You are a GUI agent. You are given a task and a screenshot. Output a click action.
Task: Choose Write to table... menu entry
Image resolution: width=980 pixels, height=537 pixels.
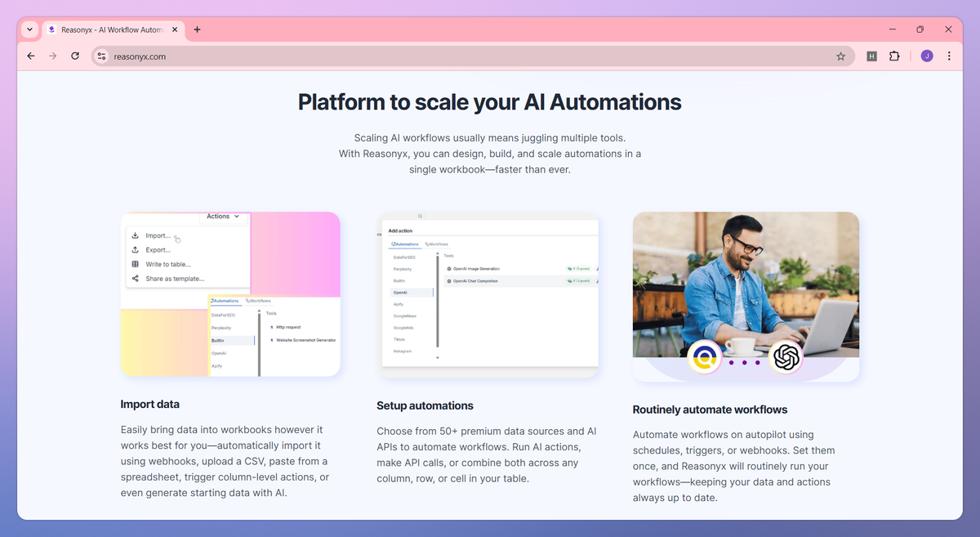point(168,264)
